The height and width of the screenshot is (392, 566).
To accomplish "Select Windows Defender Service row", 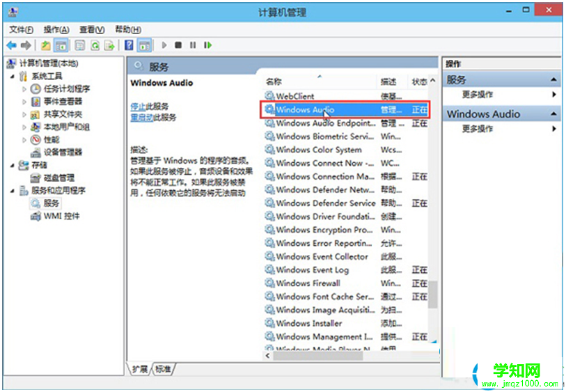I will pyautogui.click(x=345, y=203).
